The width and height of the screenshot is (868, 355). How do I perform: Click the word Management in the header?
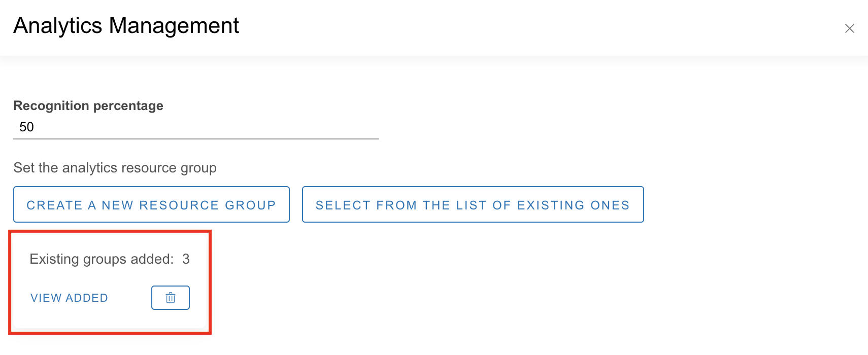(174, 26)
